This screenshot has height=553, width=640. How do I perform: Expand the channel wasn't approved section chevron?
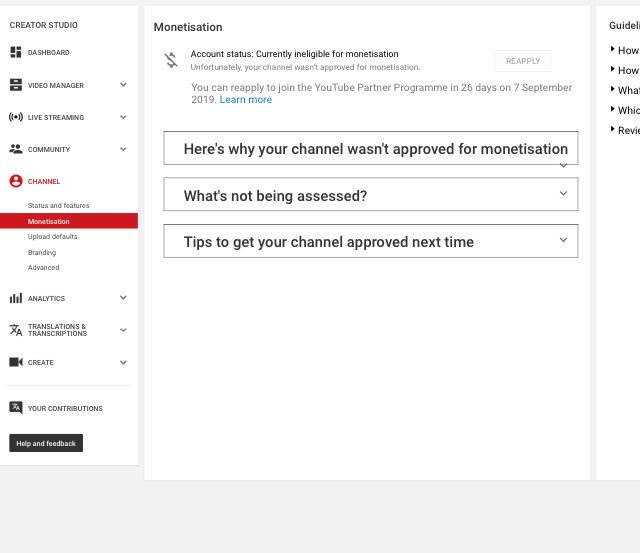tap(563, 165)
